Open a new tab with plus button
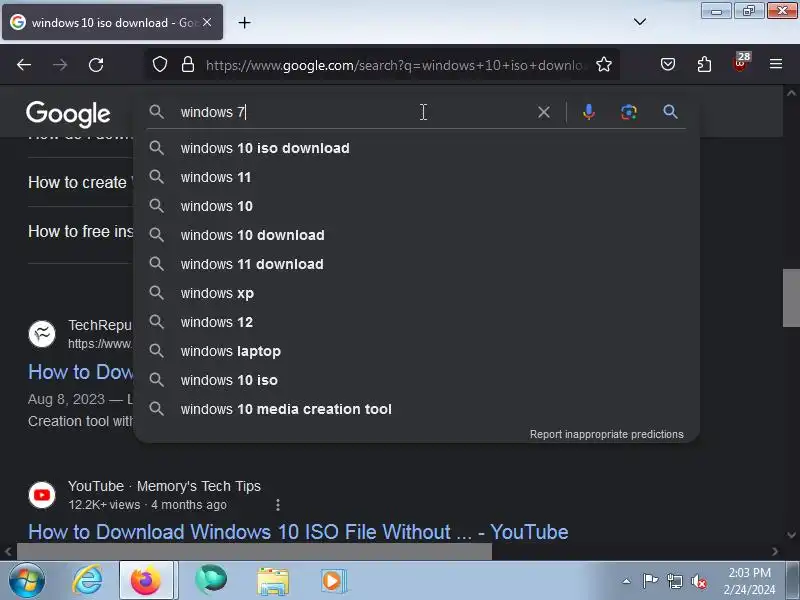 pyautogui.click(x=244, y=22)
